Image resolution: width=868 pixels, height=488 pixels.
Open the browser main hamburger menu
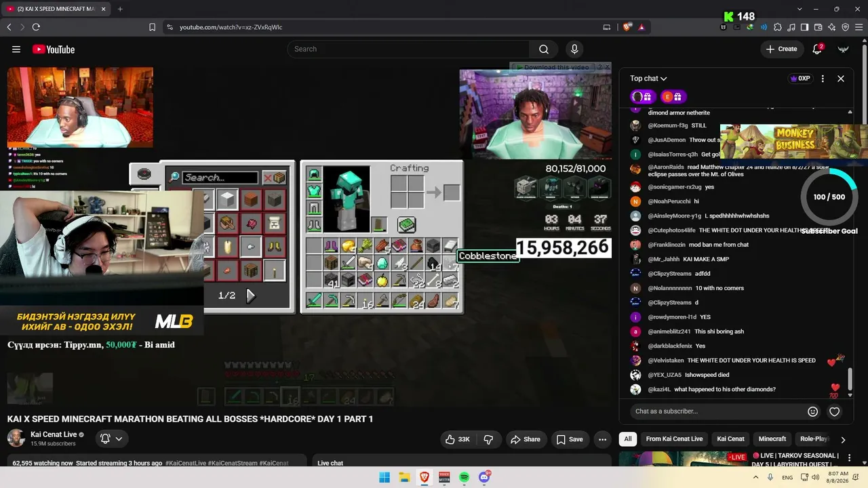point(859,27)
